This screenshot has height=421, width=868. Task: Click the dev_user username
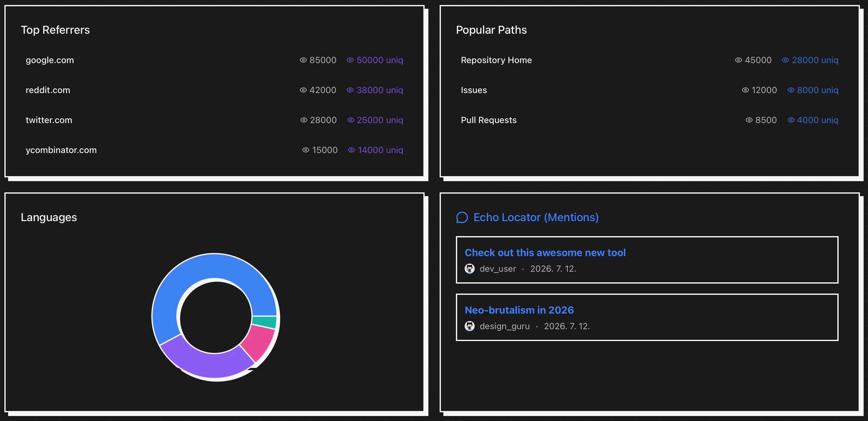pyautogui.click(x=498, y=269)
